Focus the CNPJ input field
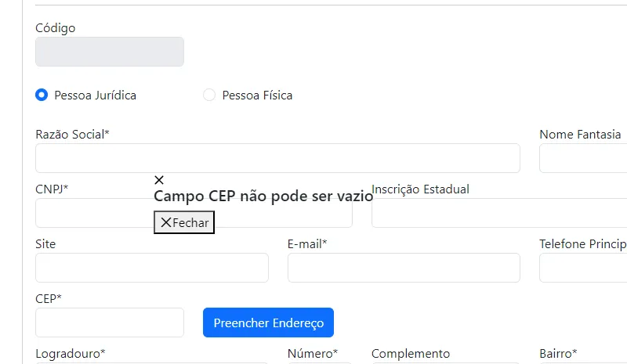 (94, 213)
